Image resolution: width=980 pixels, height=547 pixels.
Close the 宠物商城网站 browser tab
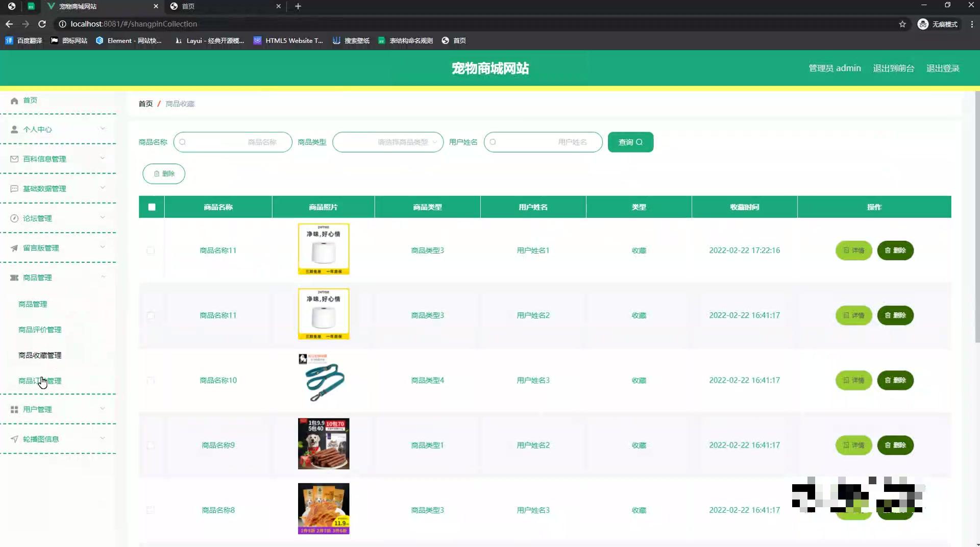point(156,6)
